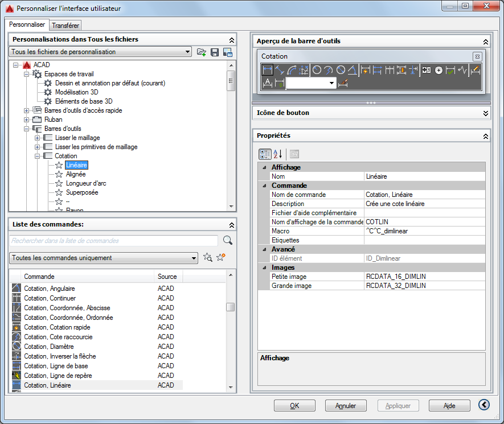Image resolution: width=504 pixels, height=424 pixels.
Task: Select the Inspection checkmark dimension icon
Action: 450,69
